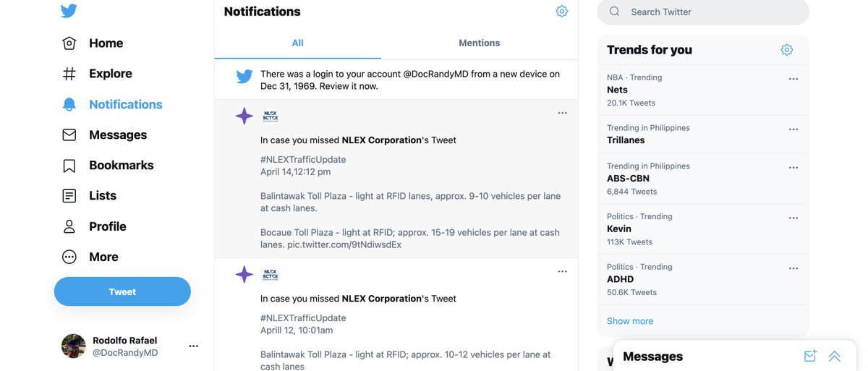Click the @DocRandyMD handle at bottom left
This screenshot has height=371, width=868.
point(125,353)
